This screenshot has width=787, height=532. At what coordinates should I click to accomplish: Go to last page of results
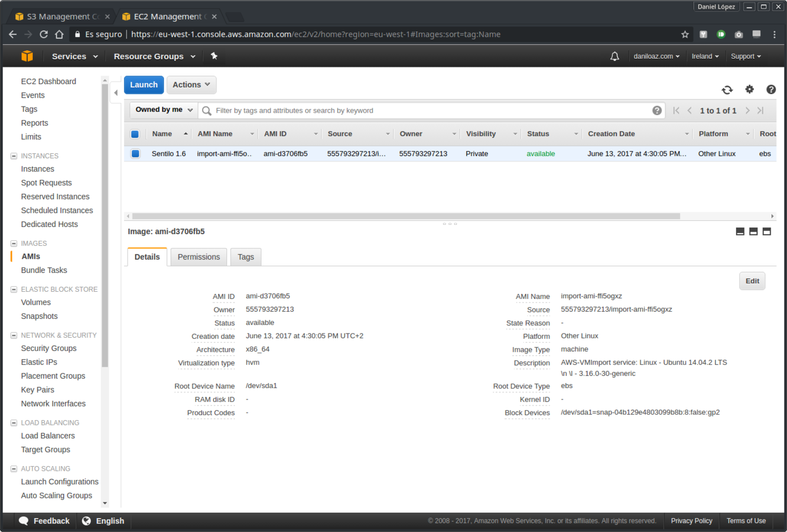click(x=760, y=110)
